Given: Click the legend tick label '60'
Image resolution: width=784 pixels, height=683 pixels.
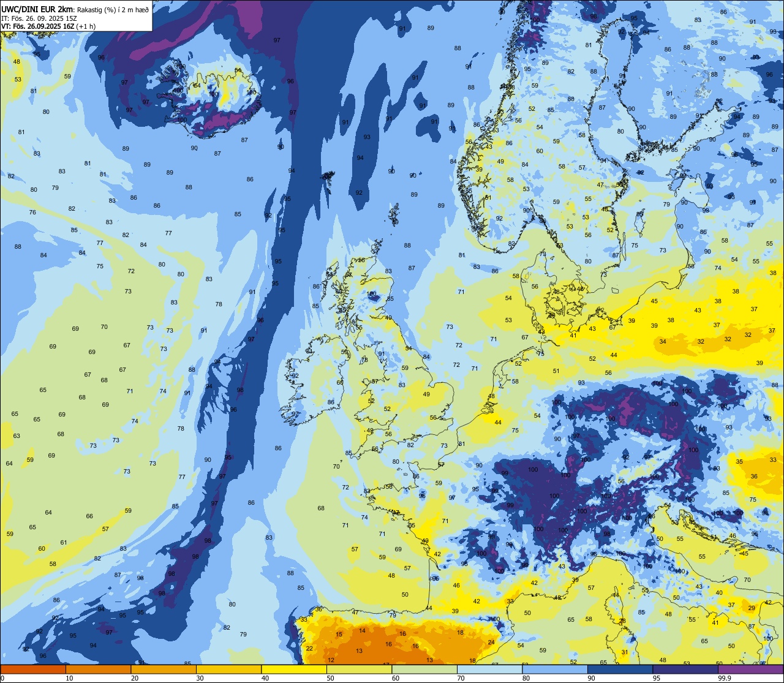Looking at the screenshot, I should 396,678.
